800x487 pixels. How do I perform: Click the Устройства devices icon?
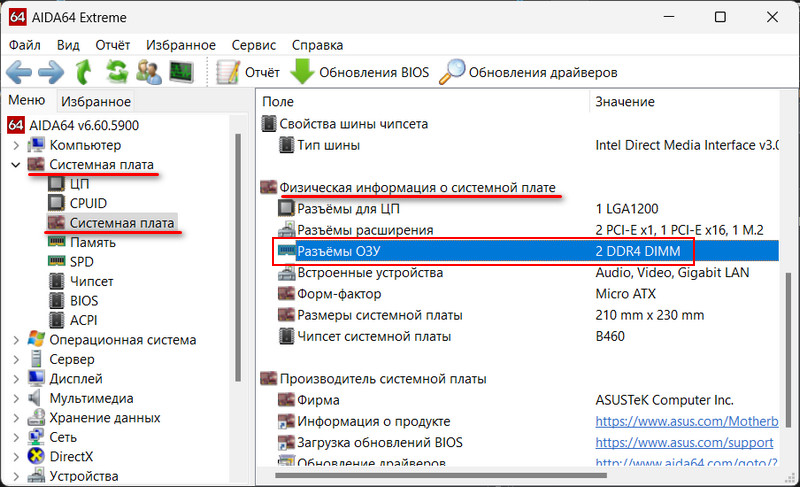pyautogui.click(x=36, y=476)
